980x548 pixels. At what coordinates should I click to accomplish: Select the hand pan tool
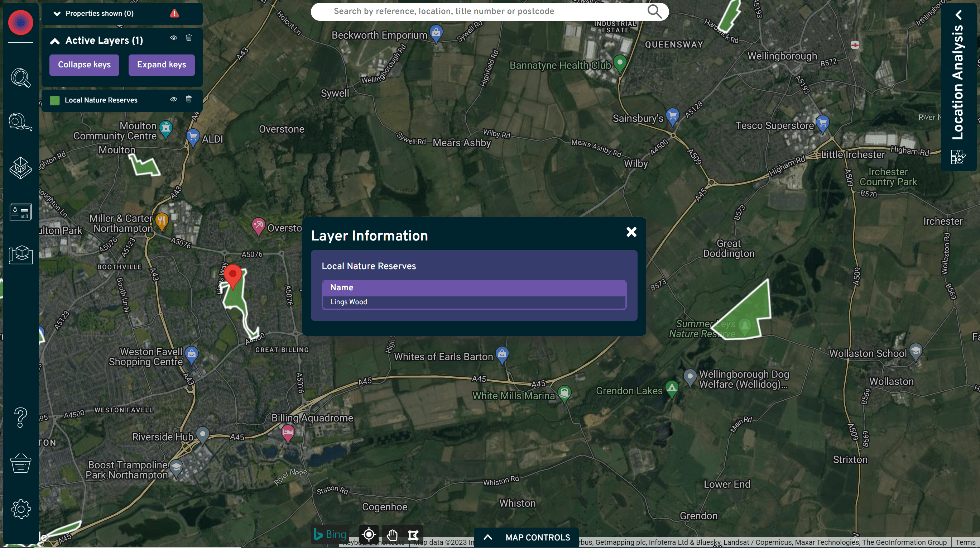pos(392,535)
